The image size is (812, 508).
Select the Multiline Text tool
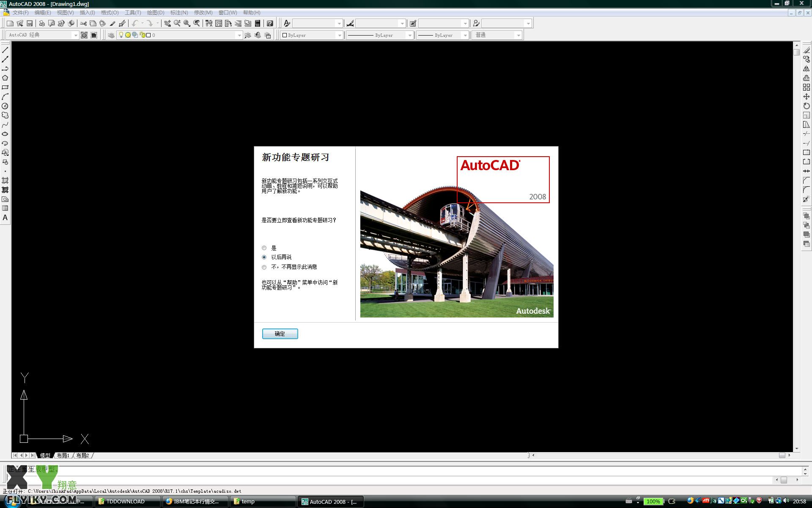pyautogui.click(x=5, y=218)
